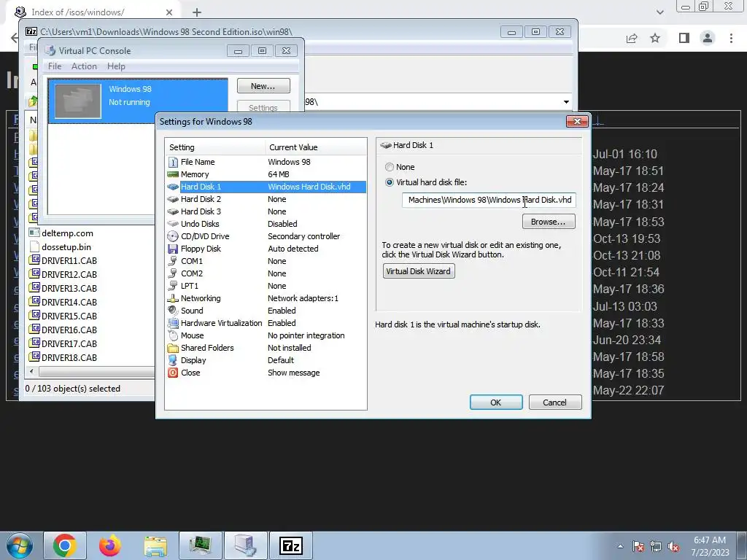This screenshot has height=560, width=747.
Task: Open Firefox from the taskbar
Action: [x=110, y=545]
